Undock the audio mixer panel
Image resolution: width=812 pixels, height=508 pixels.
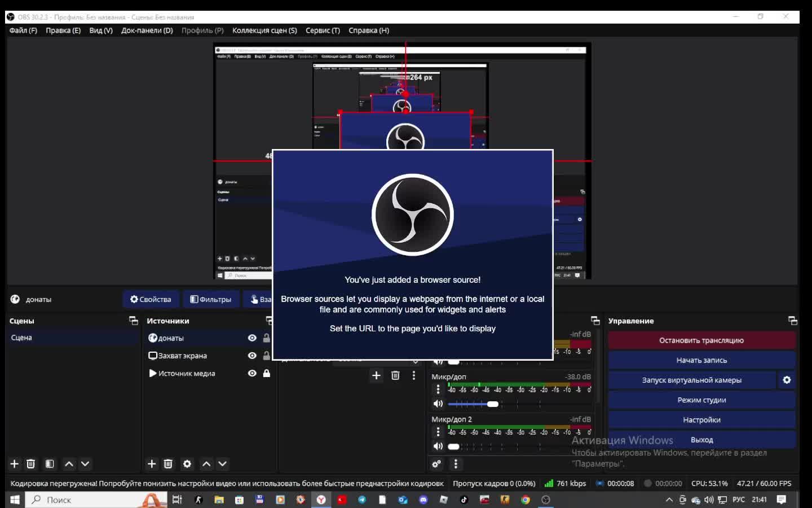(595, 321)
